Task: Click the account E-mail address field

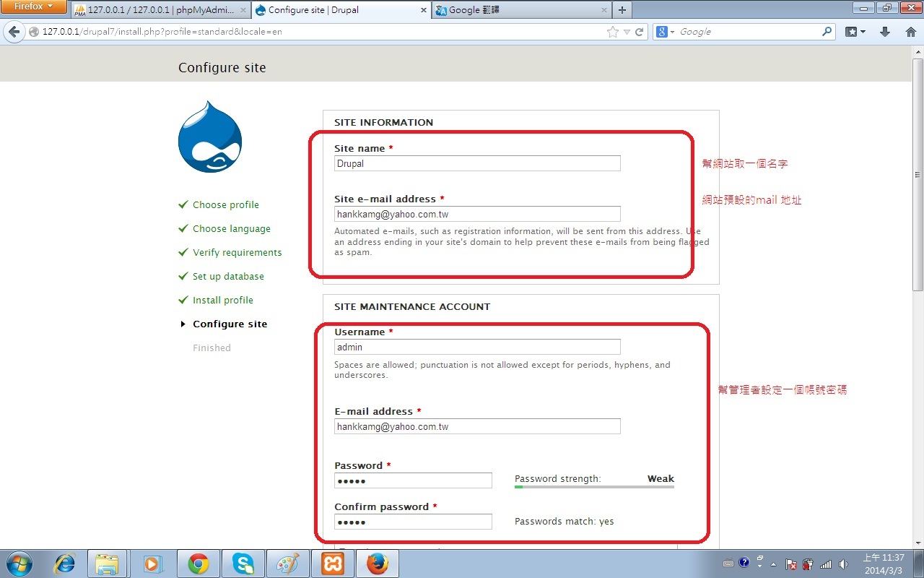Action: tap(477, 426)
